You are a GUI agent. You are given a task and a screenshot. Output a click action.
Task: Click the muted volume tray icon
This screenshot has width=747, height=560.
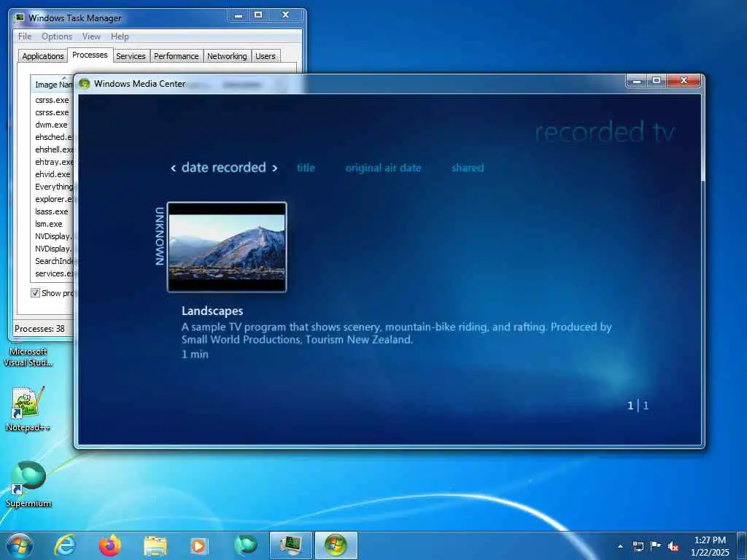pyautogui.click(x=673, y=546)
